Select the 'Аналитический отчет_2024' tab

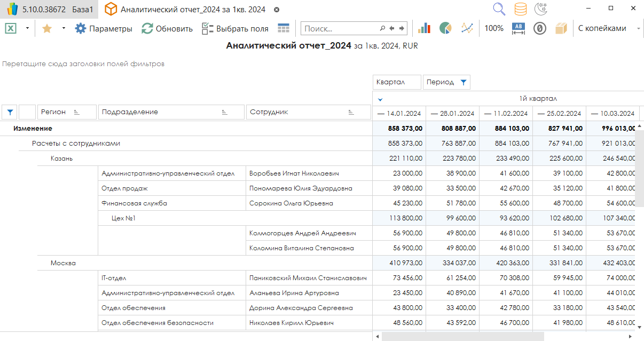(x=192, y=10)
